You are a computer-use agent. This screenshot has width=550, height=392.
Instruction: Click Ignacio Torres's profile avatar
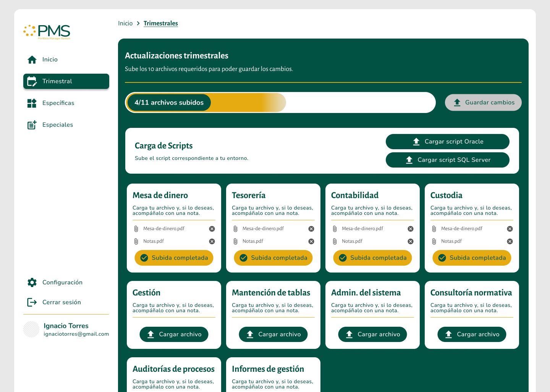point(31,329)
